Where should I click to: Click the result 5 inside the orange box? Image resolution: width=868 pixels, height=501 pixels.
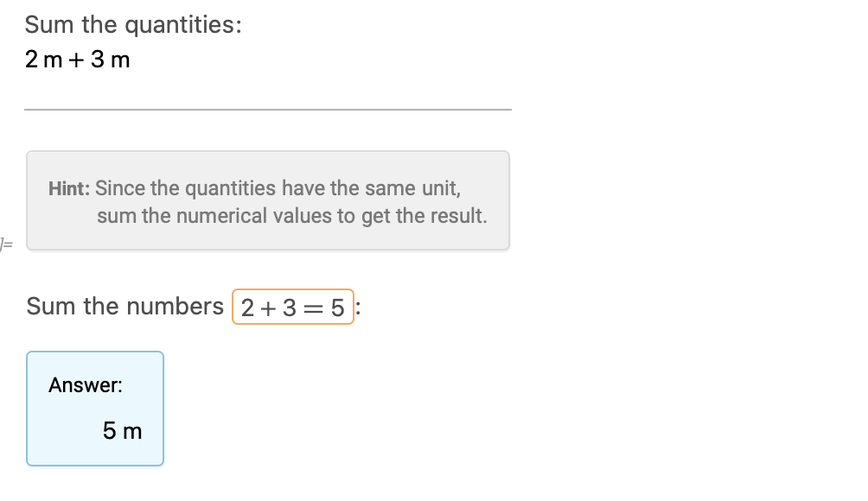[338, 308]
